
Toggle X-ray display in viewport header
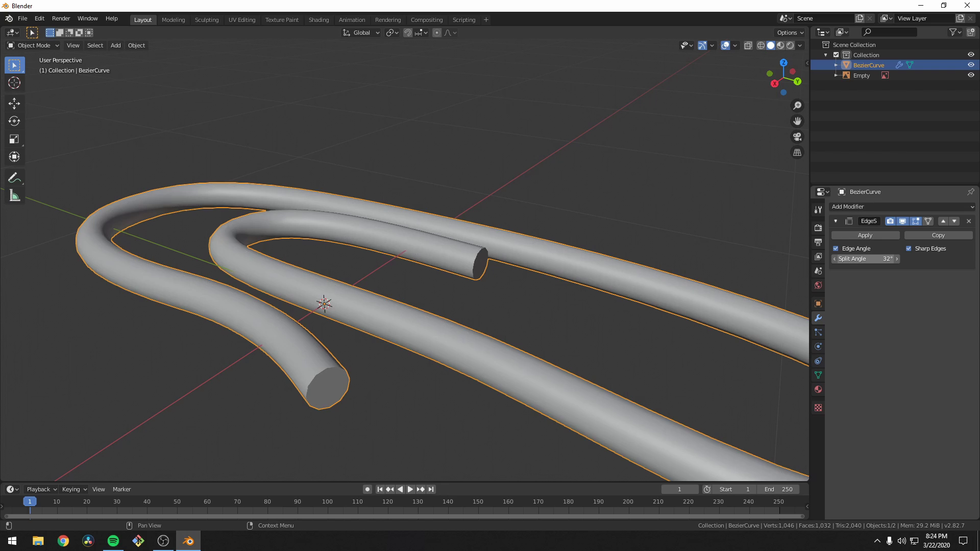(x=748, y=46)
